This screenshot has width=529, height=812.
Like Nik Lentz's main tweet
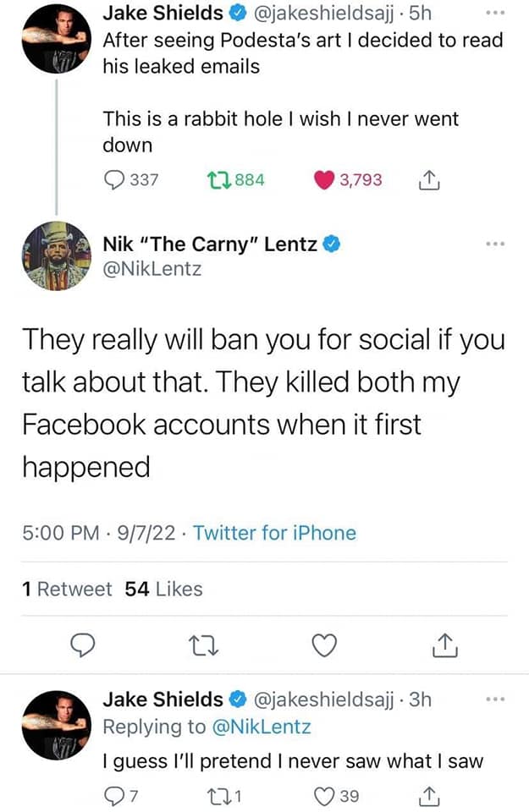point(322,645)
